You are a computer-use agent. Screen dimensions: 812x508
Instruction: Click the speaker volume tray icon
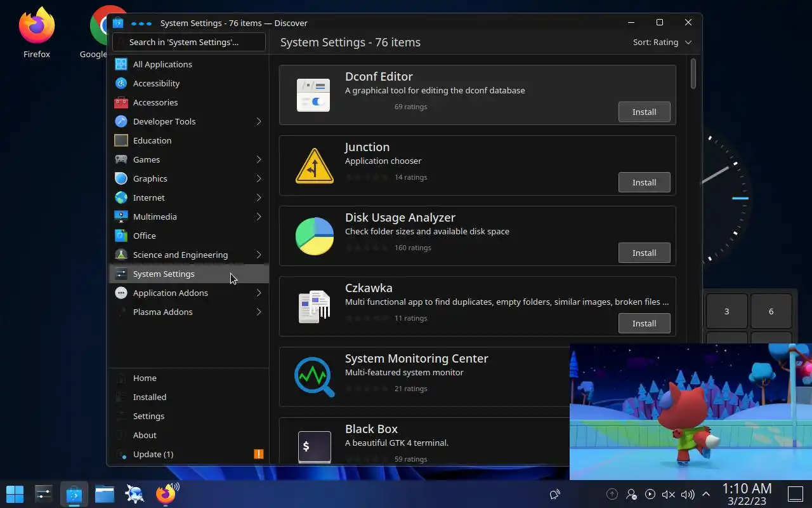pyautogui.click(x=688, y=495)
